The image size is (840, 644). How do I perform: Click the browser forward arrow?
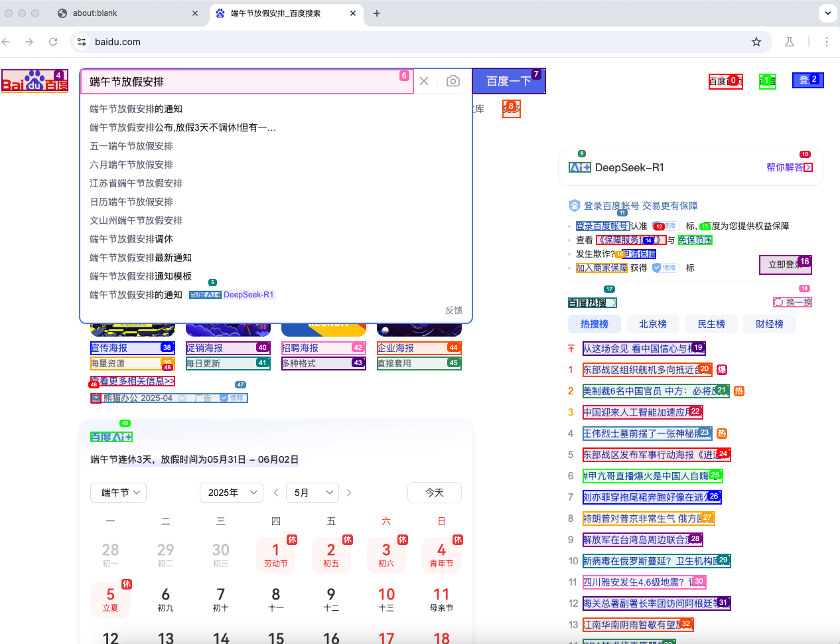(29, 42)
